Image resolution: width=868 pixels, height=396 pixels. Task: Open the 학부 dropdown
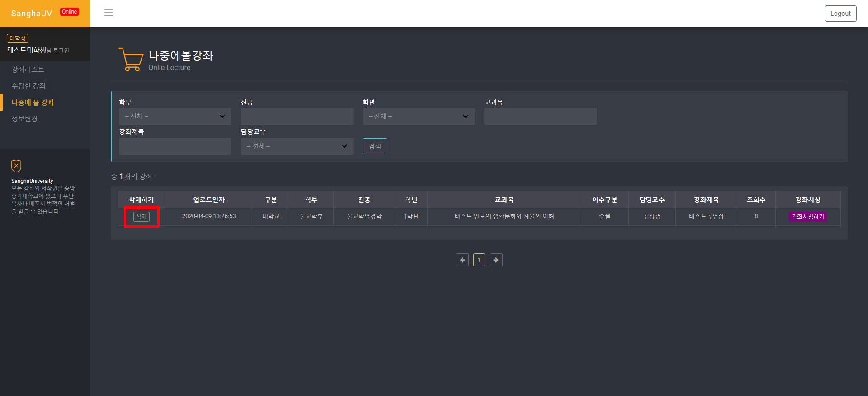[x=175, y=116]
